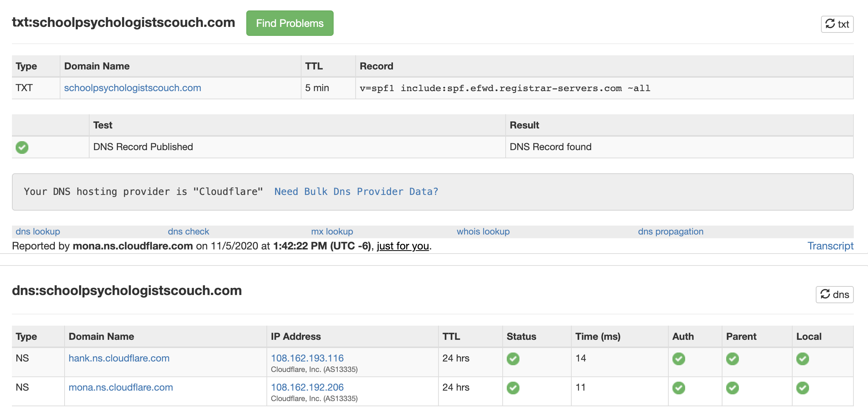Click the IP Address column header
Viewport: 868px width, 416px height.
pyautogui.click(x=352, y=336)
